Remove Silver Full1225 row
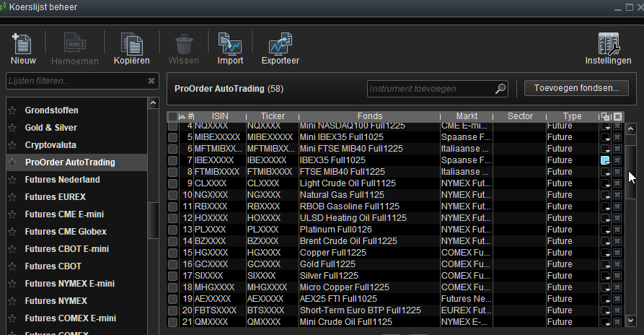 tap(617, 276)
